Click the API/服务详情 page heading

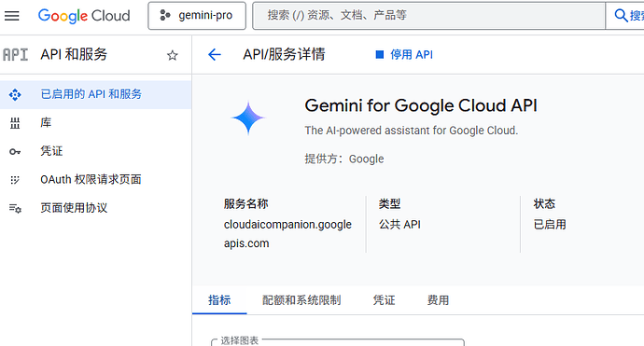click(x=285, y=55)
